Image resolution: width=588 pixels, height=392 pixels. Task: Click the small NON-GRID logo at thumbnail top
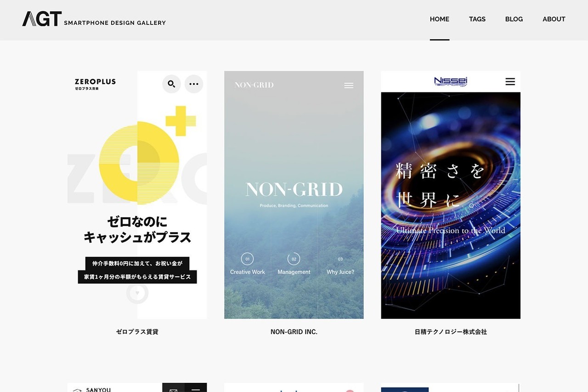coord(254,85)
